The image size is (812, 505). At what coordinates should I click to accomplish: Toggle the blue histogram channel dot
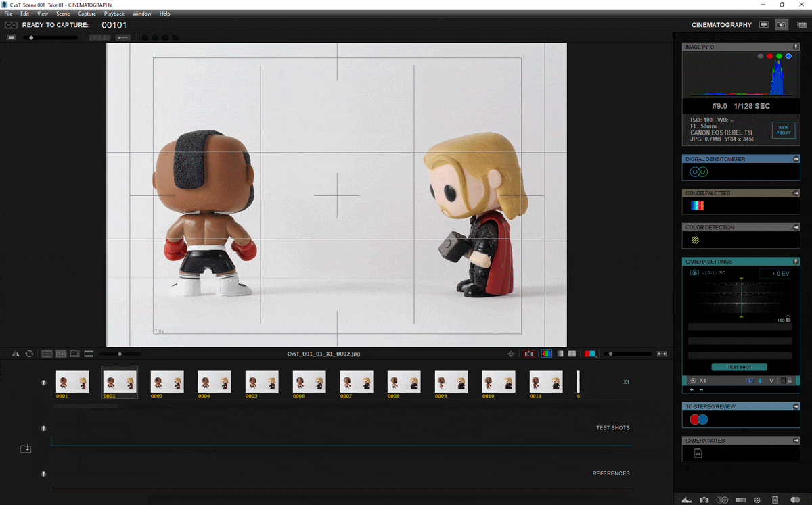(x=788, y=56)
